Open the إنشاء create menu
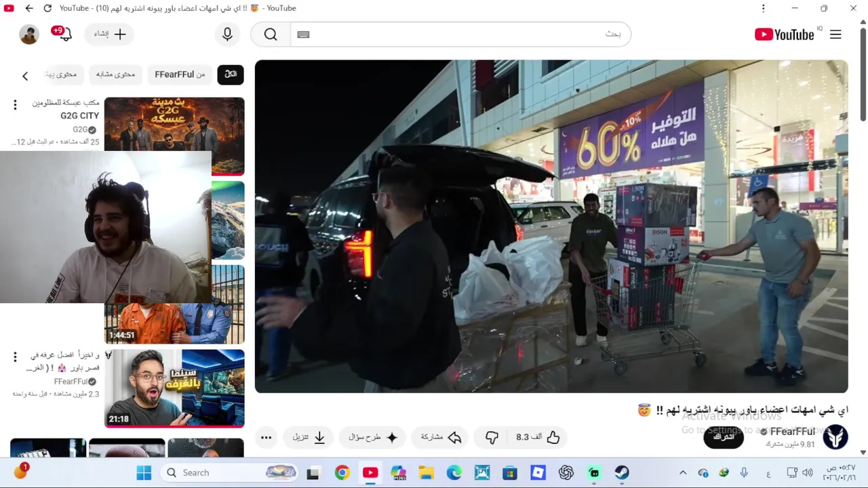The width and height of the screenshot is (868, 488). 110,34
